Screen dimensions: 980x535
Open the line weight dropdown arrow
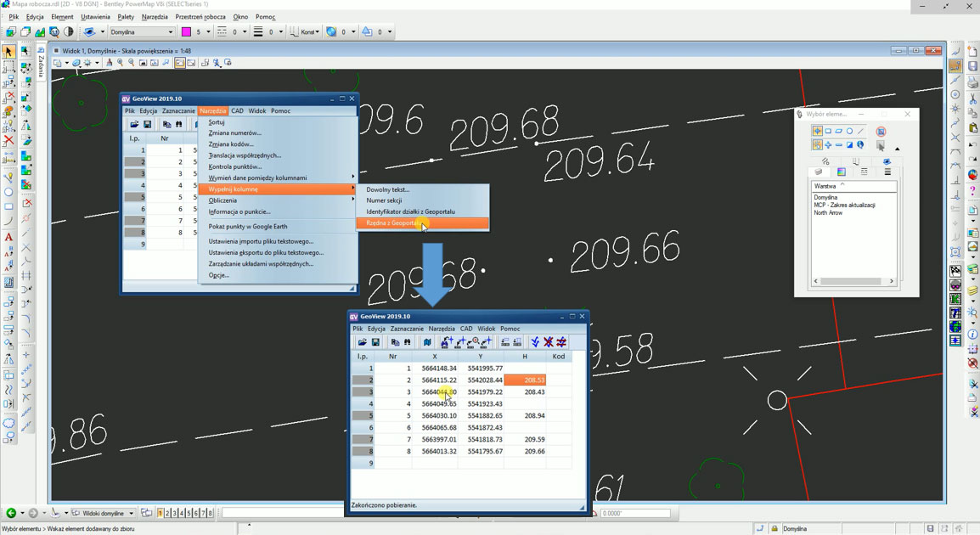[x=280, y=32]
